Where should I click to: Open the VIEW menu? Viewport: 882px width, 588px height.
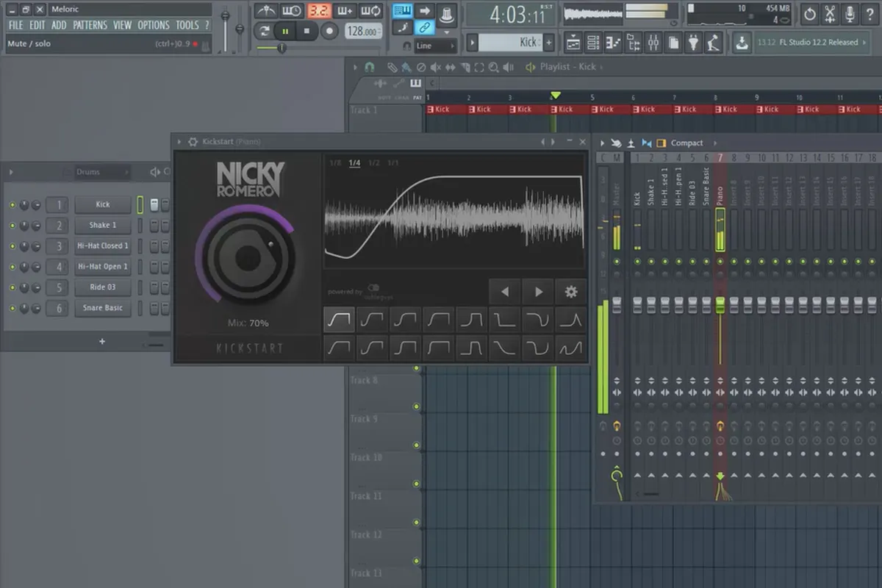123,25
